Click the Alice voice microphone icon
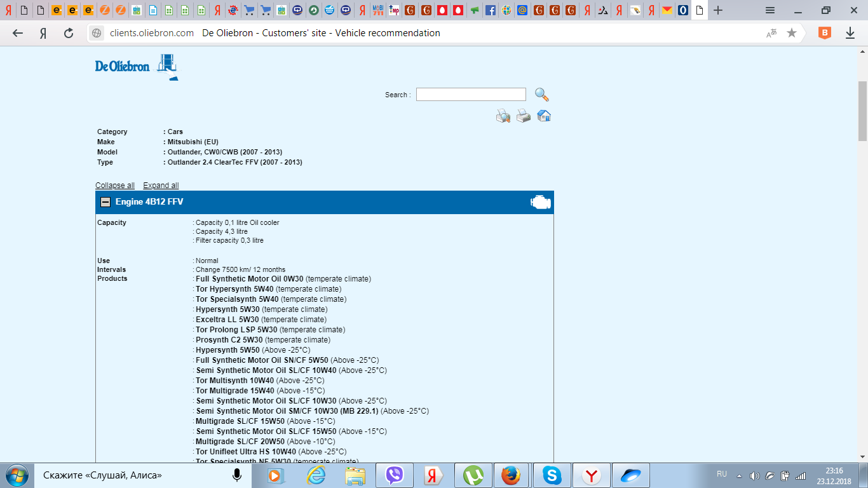 click(237, 475)
